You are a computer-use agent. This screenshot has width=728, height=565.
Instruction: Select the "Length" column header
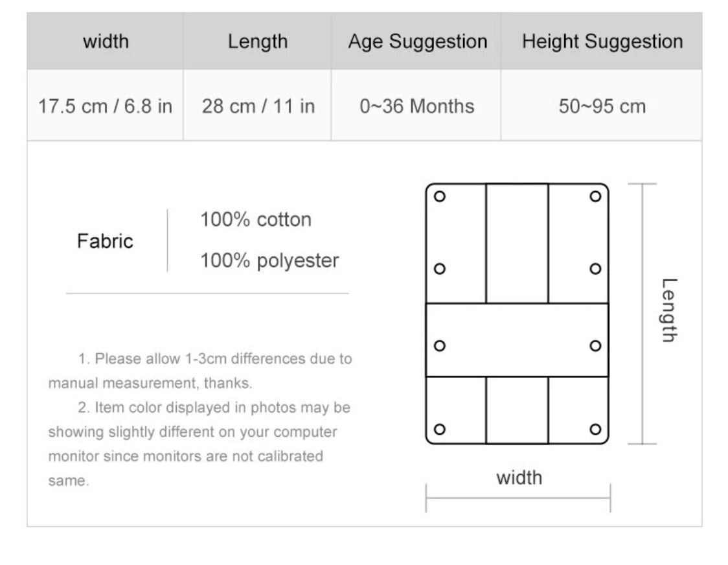click(x=257, y=41)
